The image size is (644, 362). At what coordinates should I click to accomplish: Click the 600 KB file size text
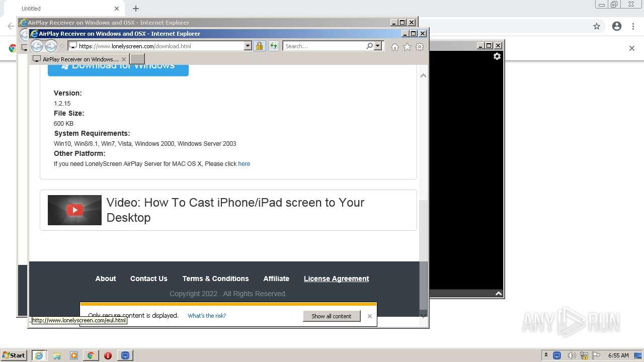[64, 124]
